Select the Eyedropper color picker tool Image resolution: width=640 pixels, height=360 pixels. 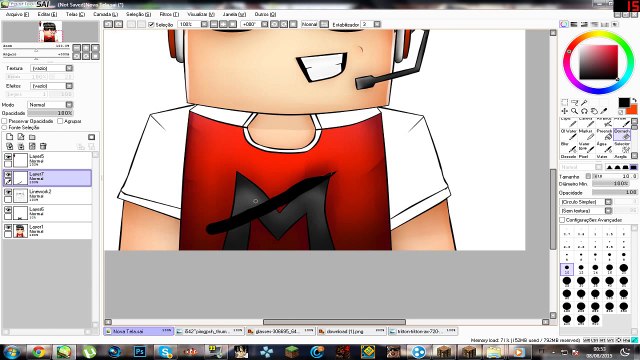tap(604, 111)
